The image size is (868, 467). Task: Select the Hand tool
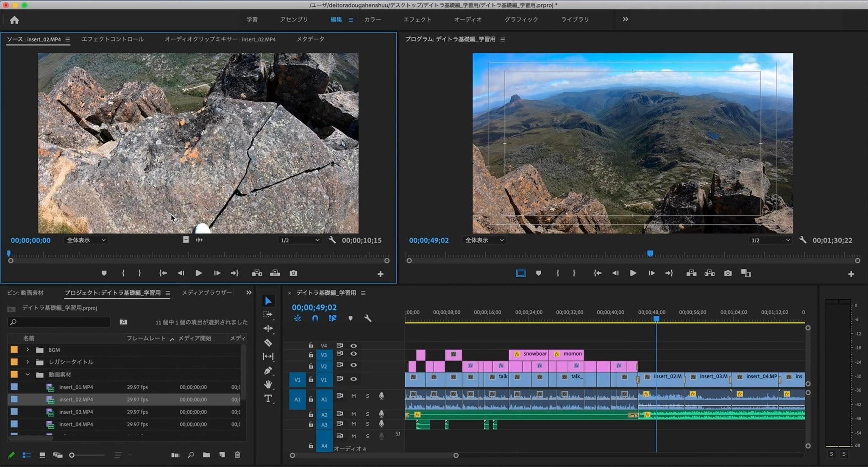[x=268, y=384]
